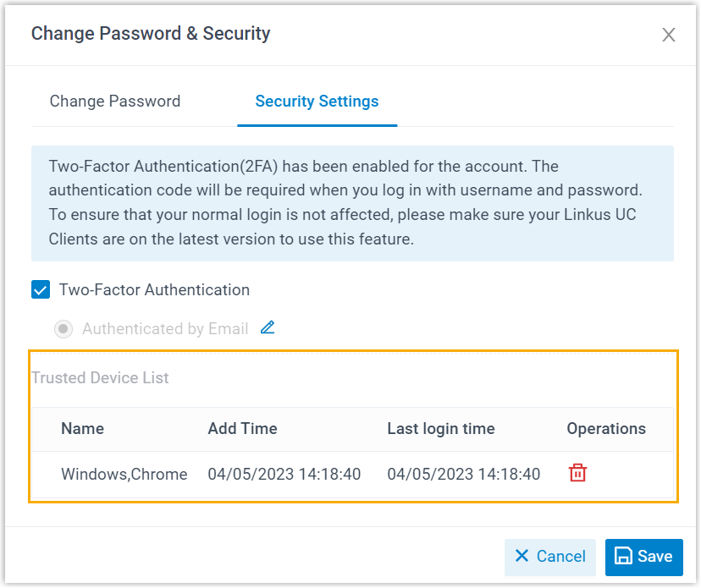701x588 pixels.
Task: Click the Name column header
Action: [82, 429]
